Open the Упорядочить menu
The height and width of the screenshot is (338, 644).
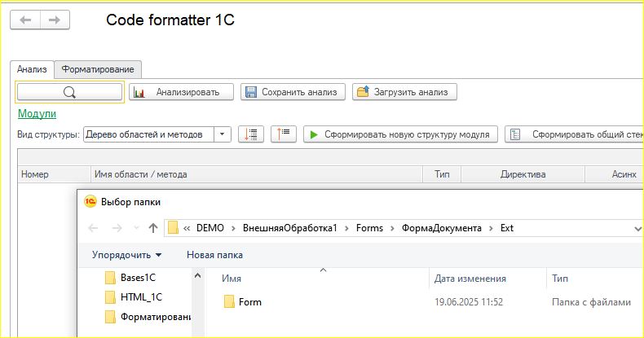(x=126, y=255)
